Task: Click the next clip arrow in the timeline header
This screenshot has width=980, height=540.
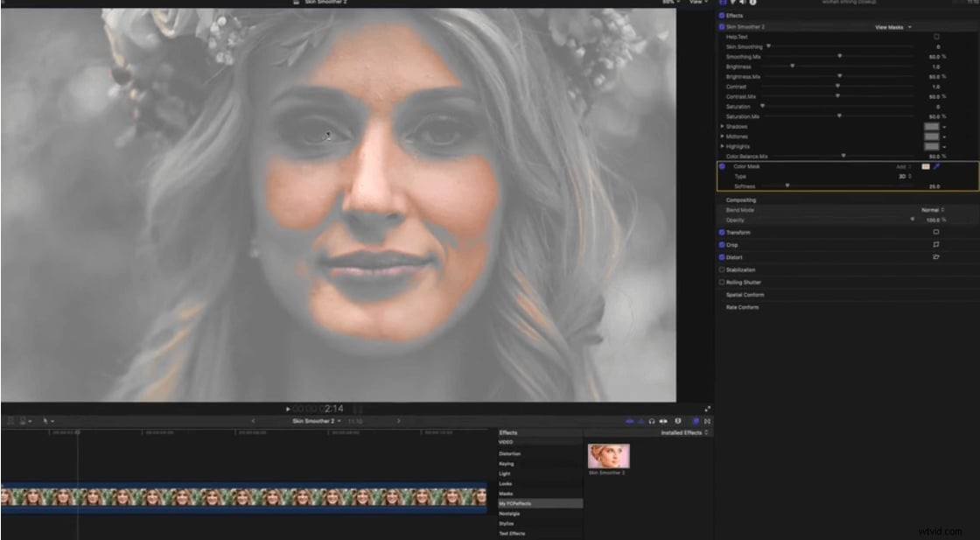Action: point(399,419)
